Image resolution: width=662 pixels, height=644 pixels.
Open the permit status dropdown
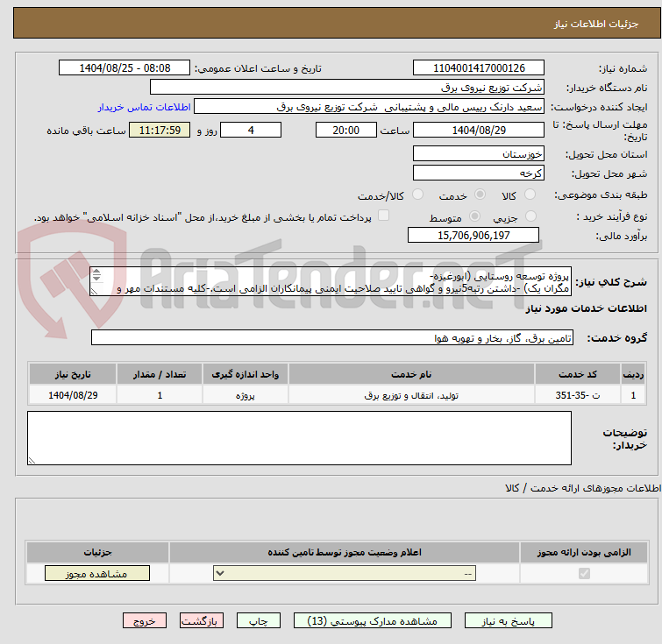[x=345, y=574]
